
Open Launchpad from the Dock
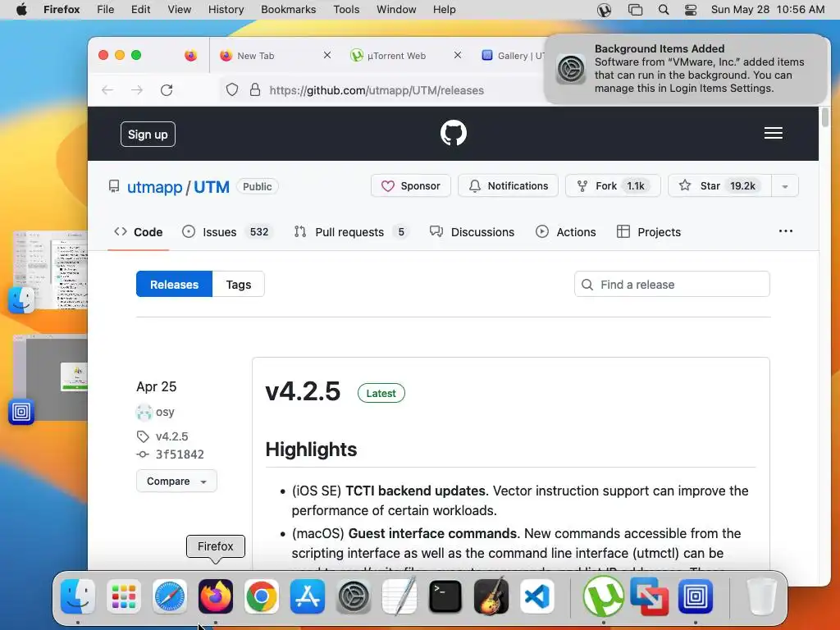pyautogui.click(x=124, y=596)
